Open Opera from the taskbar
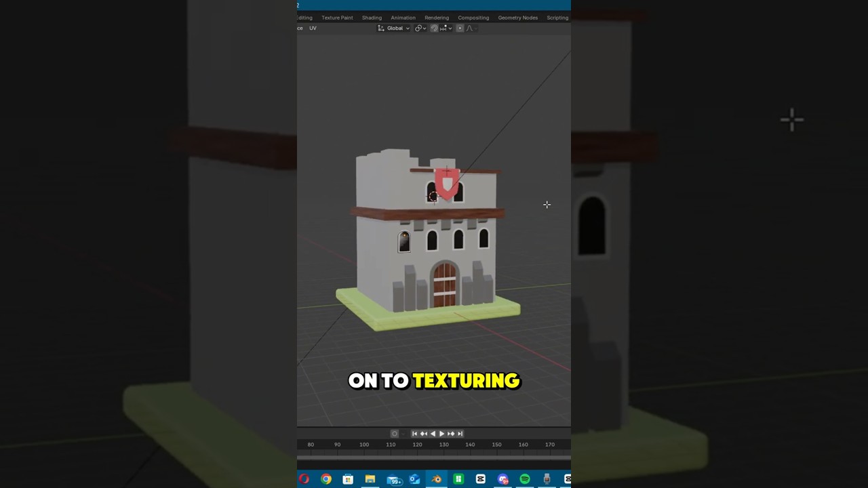 tap(304, 479)
